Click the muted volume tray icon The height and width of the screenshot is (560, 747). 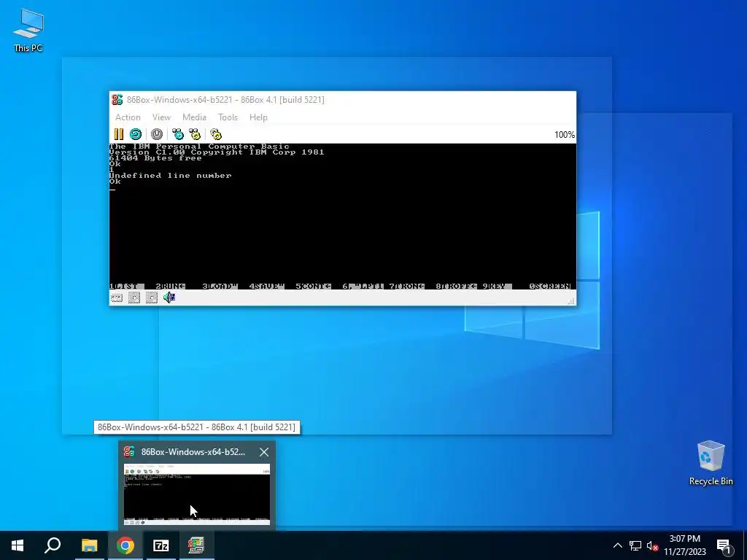click(x=653, y=545)
